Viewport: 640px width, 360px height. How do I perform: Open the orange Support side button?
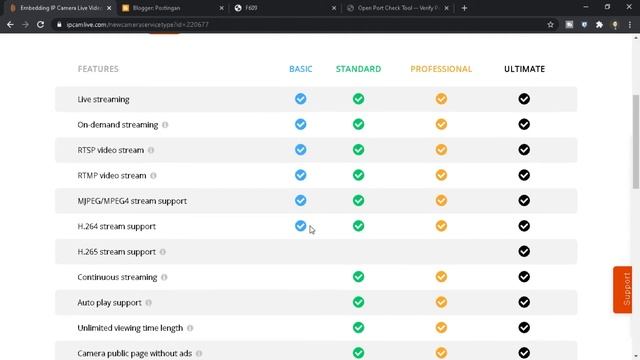point(622,290)
